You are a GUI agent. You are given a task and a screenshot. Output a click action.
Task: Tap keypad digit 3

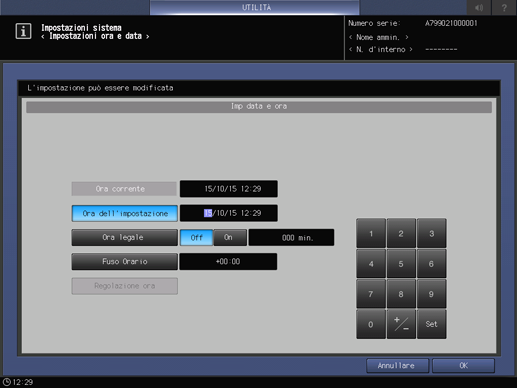coord(432,233)
